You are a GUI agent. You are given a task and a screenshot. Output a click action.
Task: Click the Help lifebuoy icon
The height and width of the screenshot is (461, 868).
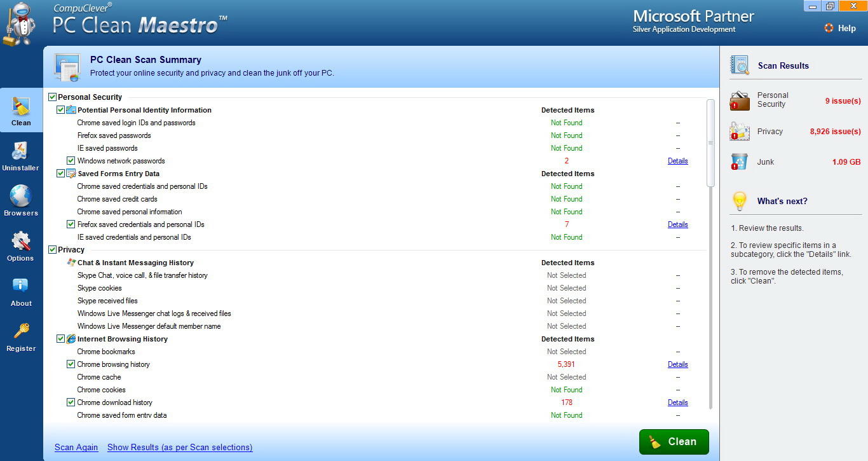tap(829, 28)
